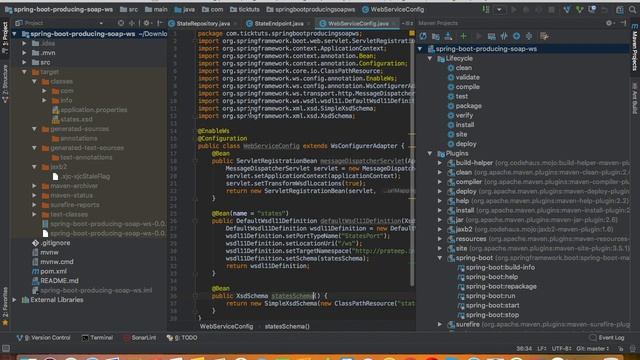Image resolution: width=640 pixels, height=360 pixels.
Task: Click VCS Update Project icon
Action: pyautogui.click(x=567, y=9)
